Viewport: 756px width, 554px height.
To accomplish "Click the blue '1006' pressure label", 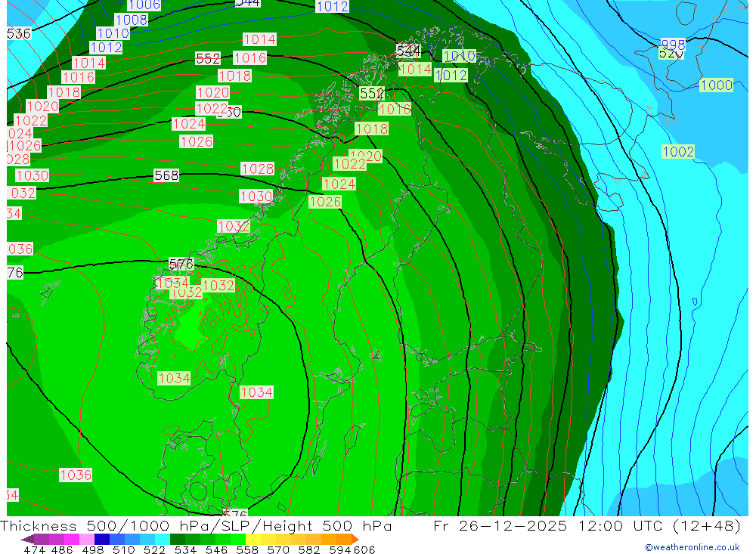I will coord(144,5).
